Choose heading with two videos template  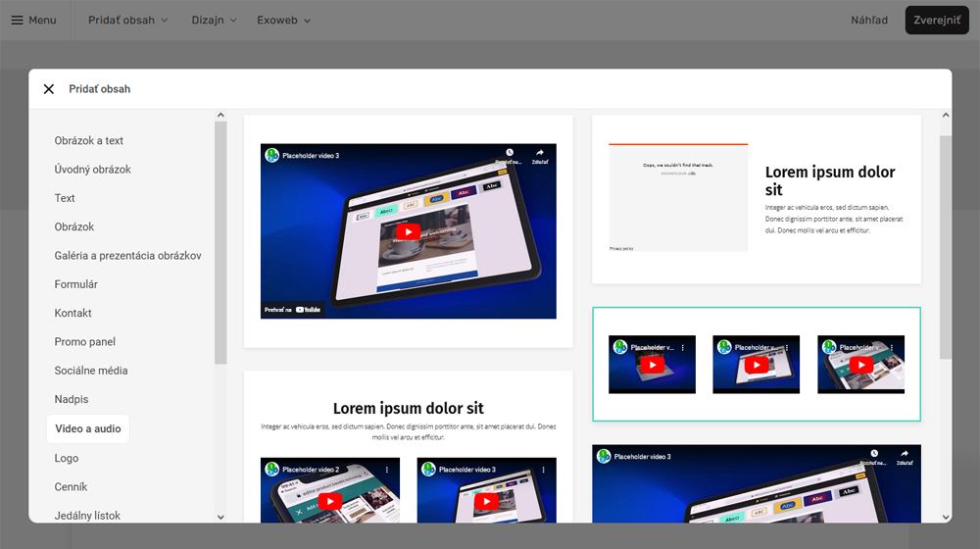pos(408,446)
